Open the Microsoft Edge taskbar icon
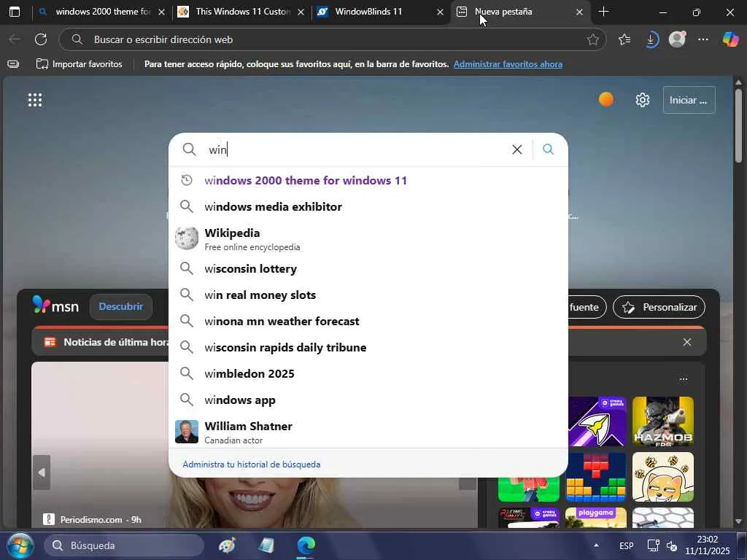The image size is (747, 560). click(306, 545)
